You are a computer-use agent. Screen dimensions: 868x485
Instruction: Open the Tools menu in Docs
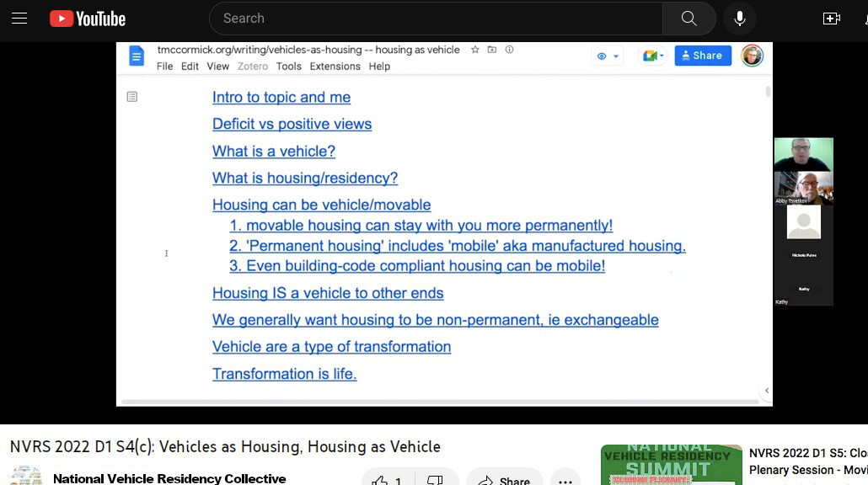click(x=288, y=67)
